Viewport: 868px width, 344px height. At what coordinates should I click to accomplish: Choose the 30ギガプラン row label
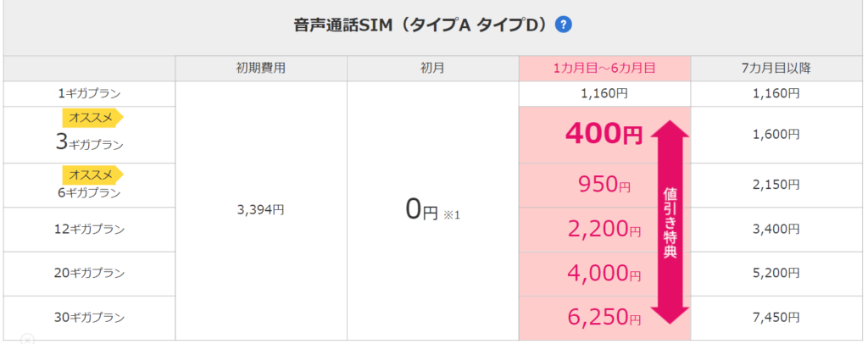tap(89, 318)
